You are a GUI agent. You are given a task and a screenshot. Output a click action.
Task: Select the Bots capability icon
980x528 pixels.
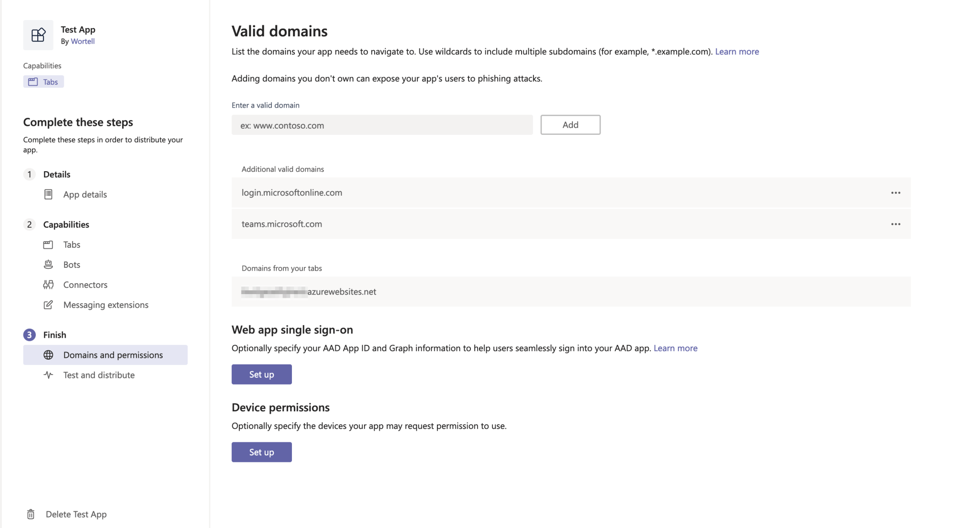[x=48, y=264]
